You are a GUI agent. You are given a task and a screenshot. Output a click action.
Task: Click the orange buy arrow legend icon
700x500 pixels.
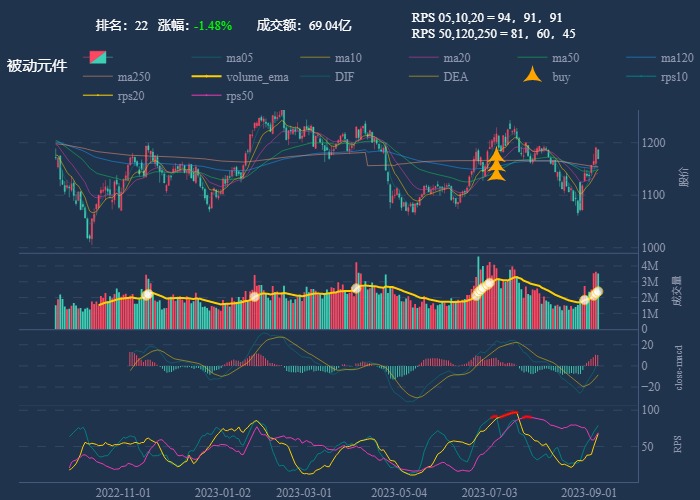point(534,77)
